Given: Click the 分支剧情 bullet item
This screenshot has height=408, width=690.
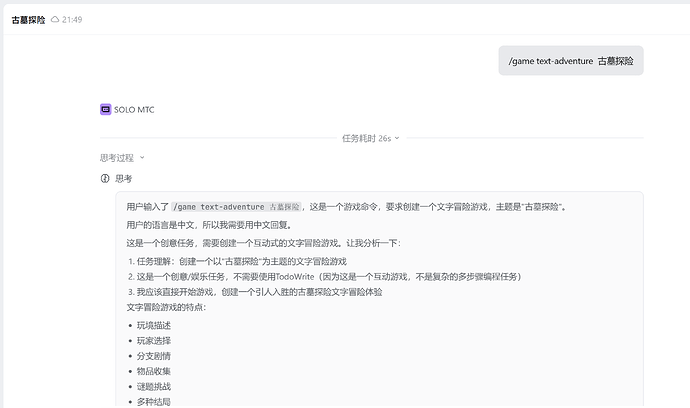Looking at the screenshot, I should click(x=154, y=356).
